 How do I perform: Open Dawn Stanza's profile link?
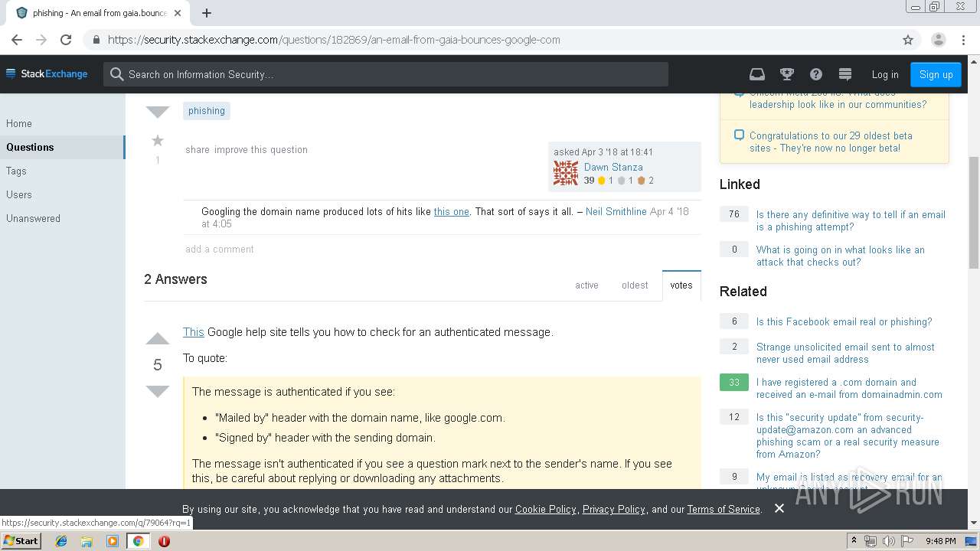tap(613, 167)
